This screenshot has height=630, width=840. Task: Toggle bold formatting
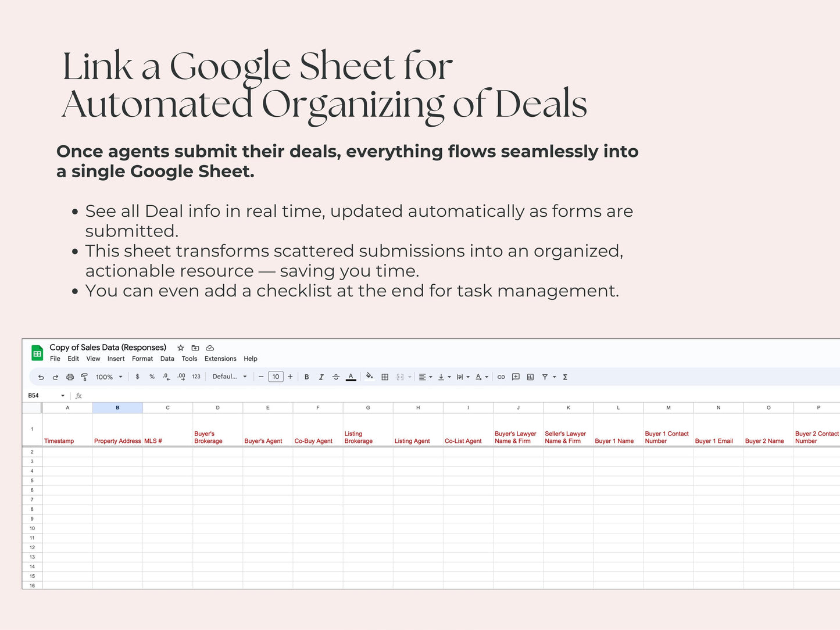tap(306, 377)
